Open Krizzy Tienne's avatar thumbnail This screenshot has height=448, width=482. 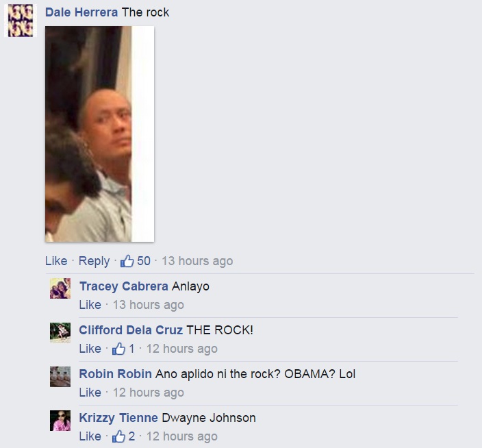click(x=60, y=421)
